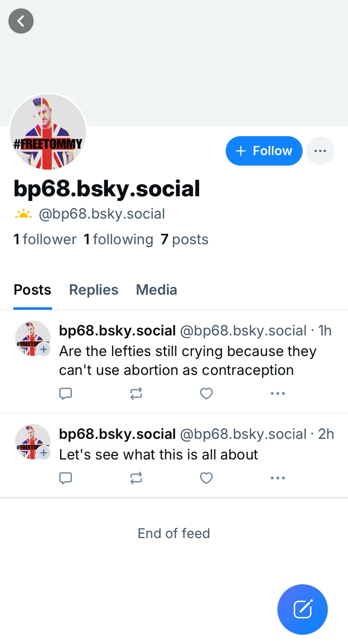Switch to the Media tab
Viewport: 348px width, 644px height.
[156, 290]
